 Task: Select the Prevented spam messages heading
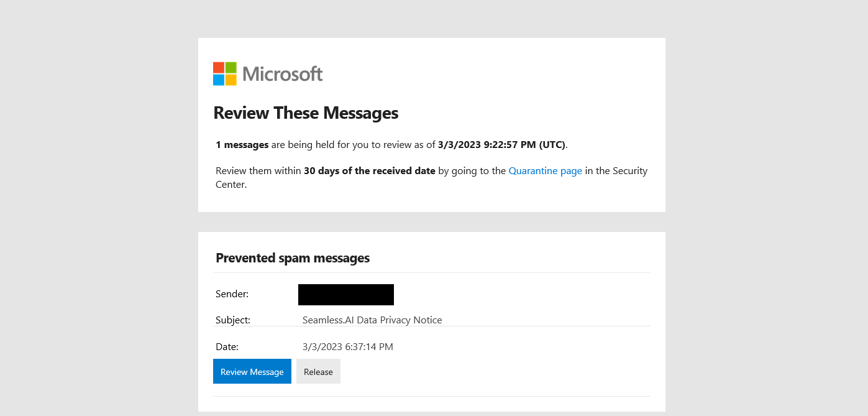point(292,257)
